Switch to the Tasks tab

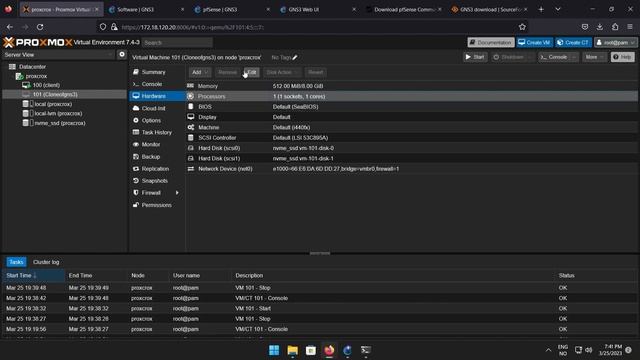[x=16, y=262]
